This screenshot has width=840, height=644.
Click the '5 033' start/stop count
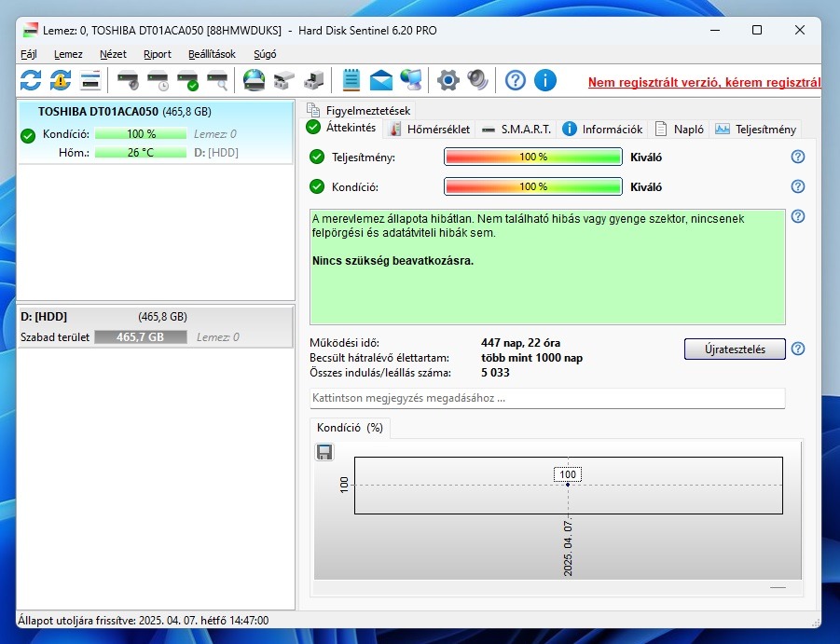click(495, 373)
